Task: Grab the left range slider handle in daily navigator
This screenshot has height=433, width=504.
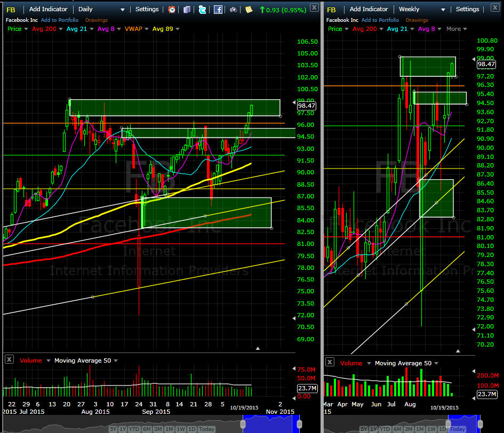Action: pyautogui.click(x=243, y=424)
